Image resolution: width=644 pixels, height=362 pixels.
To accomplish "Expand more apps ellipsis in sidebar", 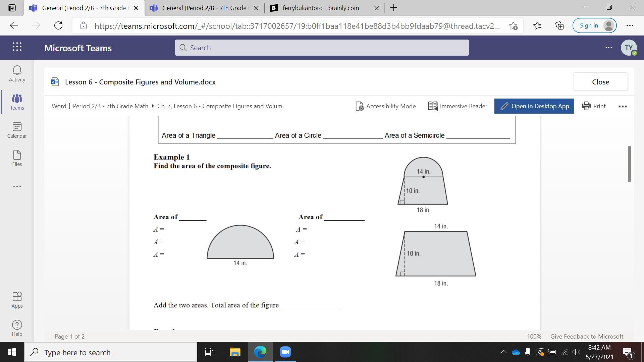I will coord(17,186).
